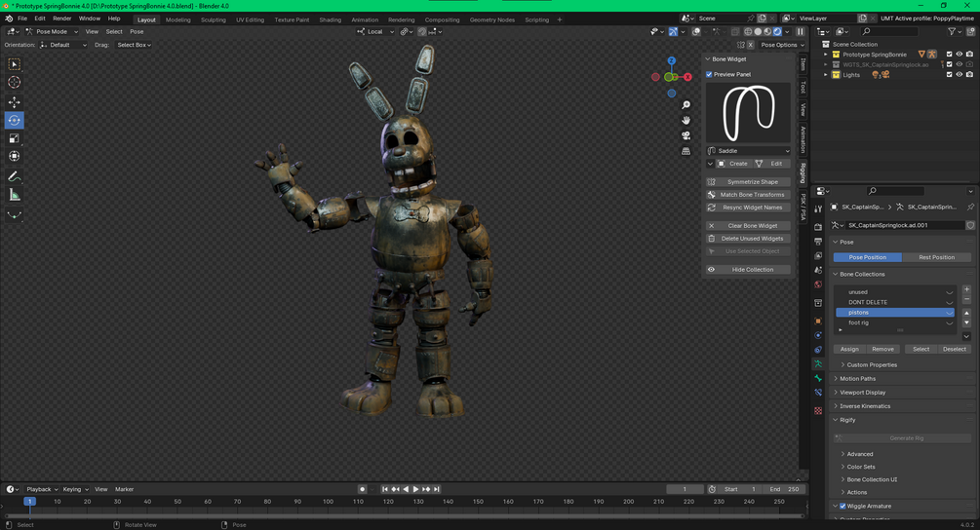Toggle the camera view icon
The height and width of the screenshot is (530, 980).
pos(686,135)
